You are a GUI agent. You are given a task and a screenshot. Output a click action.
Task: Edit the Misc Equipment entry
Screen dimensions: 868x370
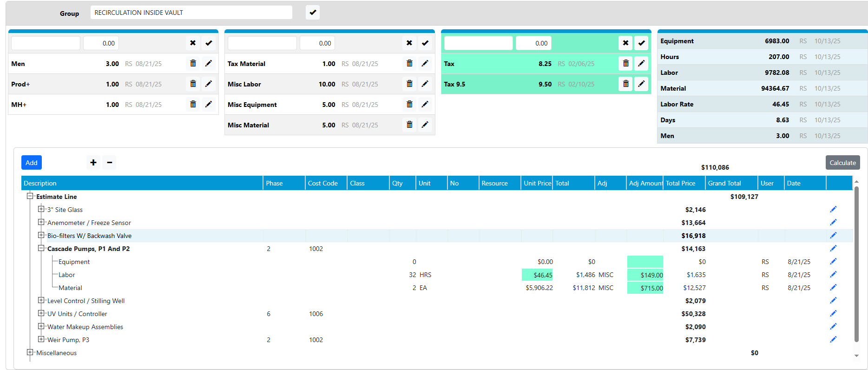[425, 105]
